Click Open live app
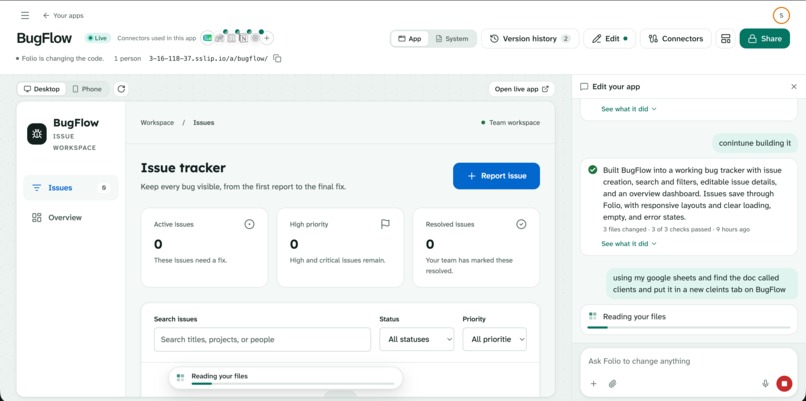806x401 pixels. pos(521,89)
